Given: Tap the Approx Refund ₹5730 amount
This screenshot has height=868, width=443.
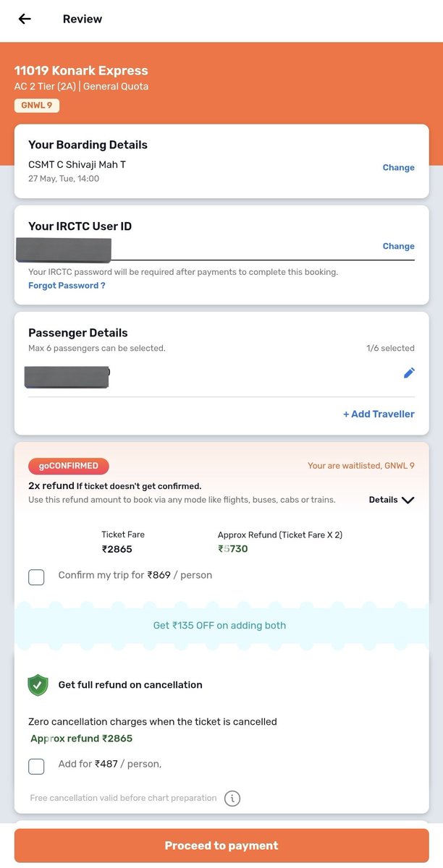Looking at the screenshot, I should 233,549.
